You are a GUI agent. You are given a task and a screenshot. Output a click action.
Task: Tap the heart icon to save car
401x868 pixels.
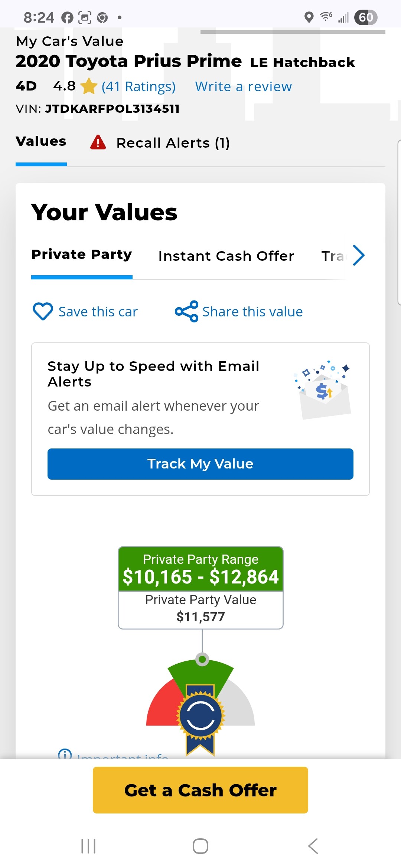[x=43, y=311]
